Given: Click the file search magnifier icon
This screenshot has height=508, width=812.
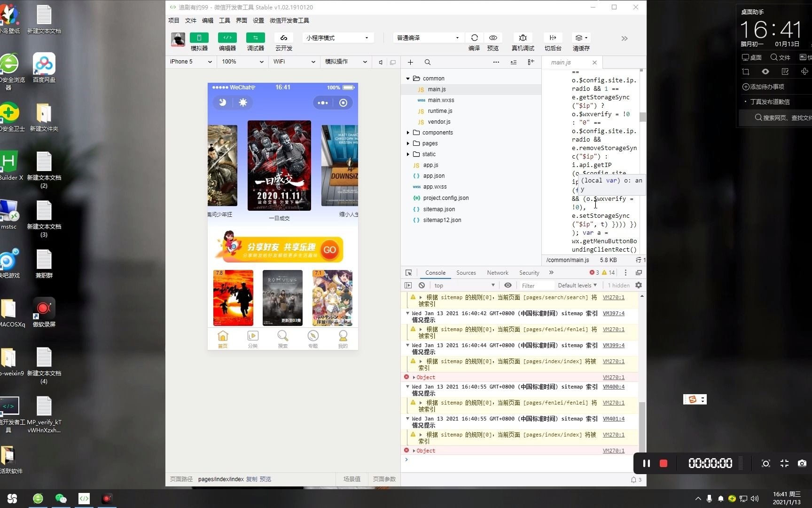Looking at the screenshot, I should [428, 62].
